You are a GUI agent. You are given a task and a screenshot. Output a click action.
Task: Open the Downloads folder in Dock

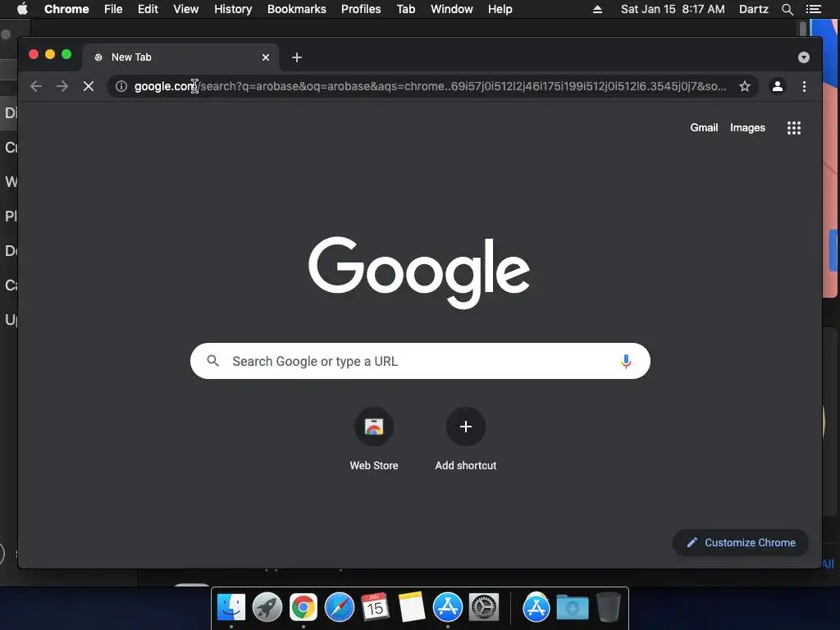[x=572, y=608]
